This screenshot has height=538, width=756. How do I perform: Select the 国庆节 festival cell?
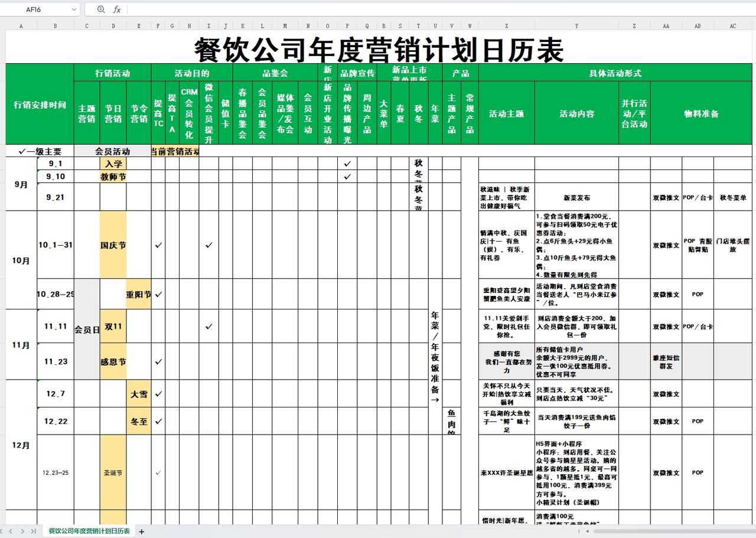[x=113, y=244]
